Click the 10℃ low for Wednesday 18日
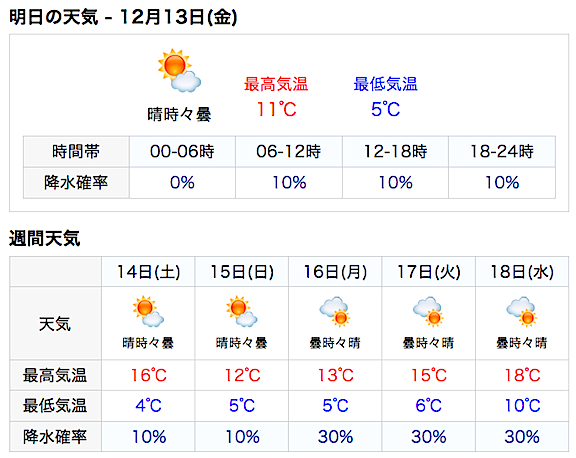 point(522,405)
